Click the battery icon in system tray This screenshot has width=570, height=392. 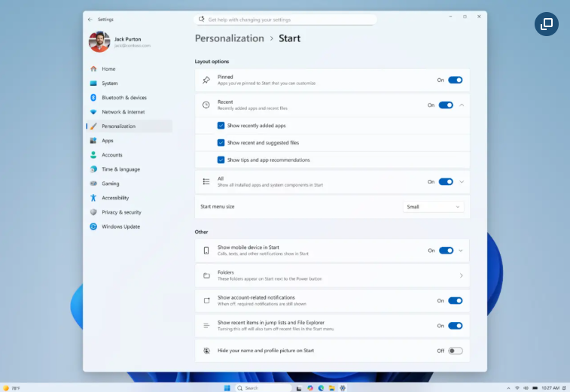(535, 388)
